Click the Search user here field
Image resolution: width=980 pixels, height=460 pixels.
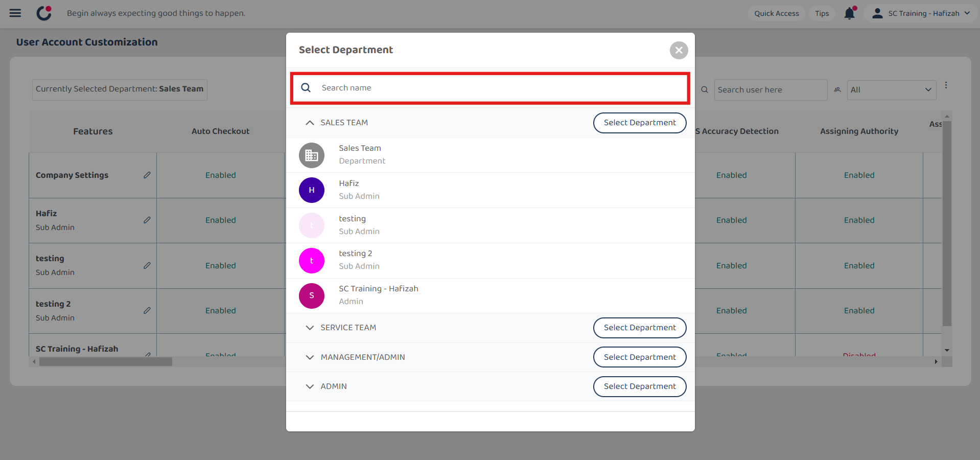click(x=771, y=90)
